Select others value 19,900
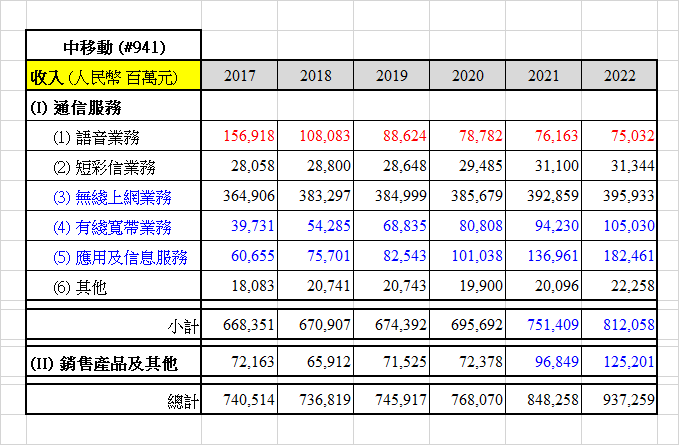Screen dimensions: 679x445 [481, 286]
